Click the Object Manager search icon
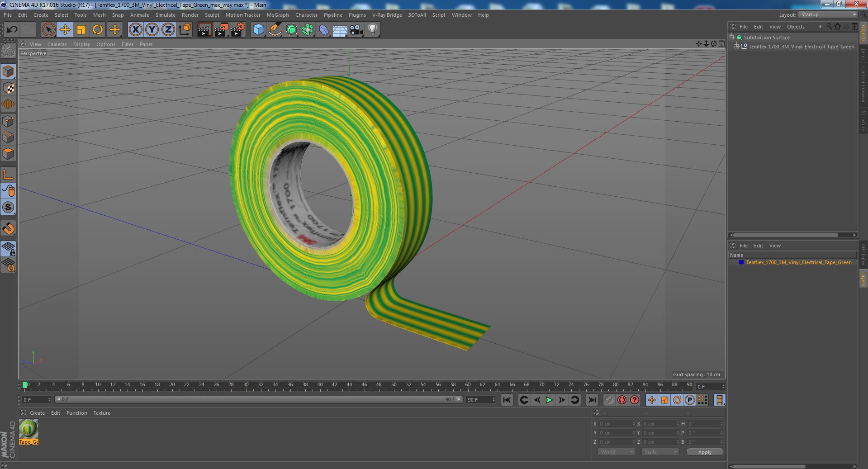Viewport: 868px width, 469px height. click(x=829, y=27)
